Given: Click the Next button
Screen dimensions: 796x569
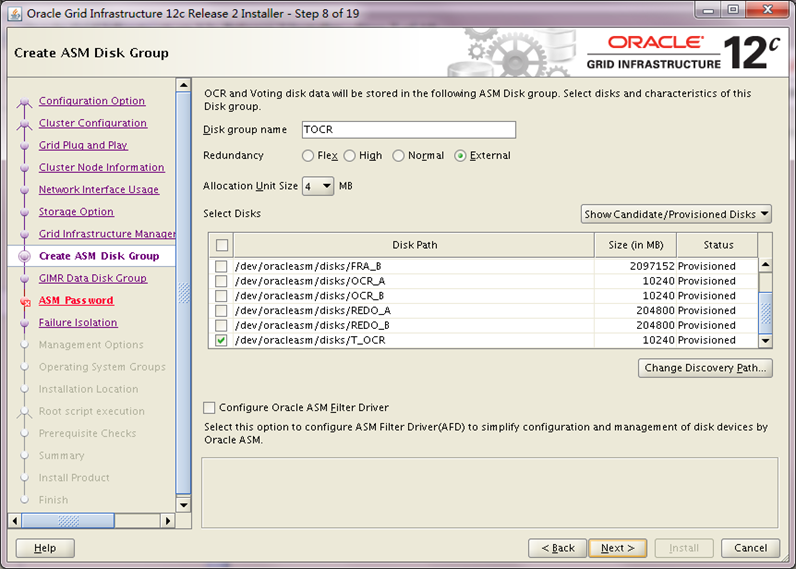Looking at the screenshot, I should 617,548.
